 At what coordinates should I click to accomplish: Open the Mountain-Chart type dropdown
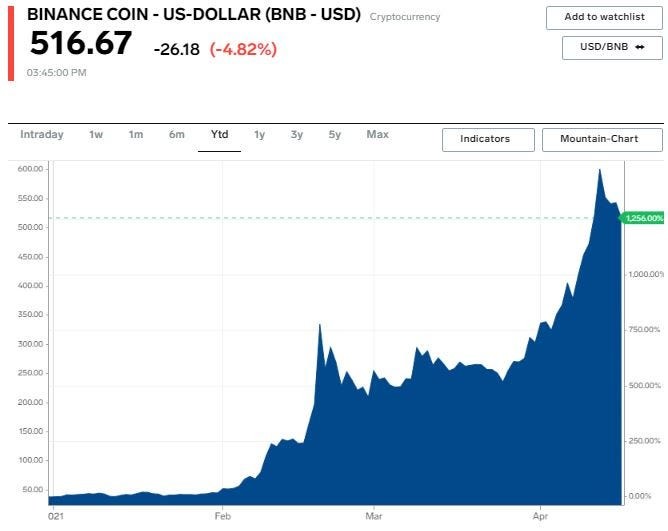(x=598, y=139)
